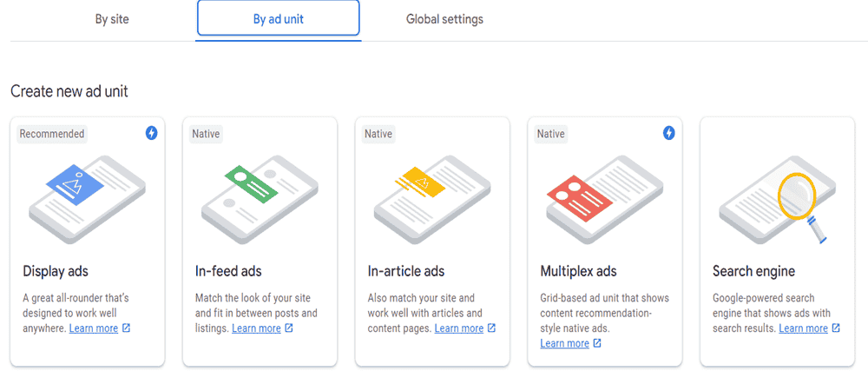
Task: Click external link icon under Display ads
Action: point(126,328)
